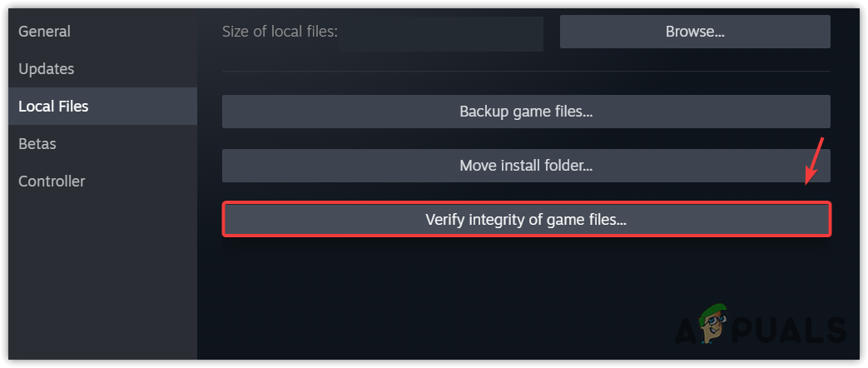This screenshot has width=868, height=368.
Task: Click the Size of local files label
Action: tap(280, 32)
